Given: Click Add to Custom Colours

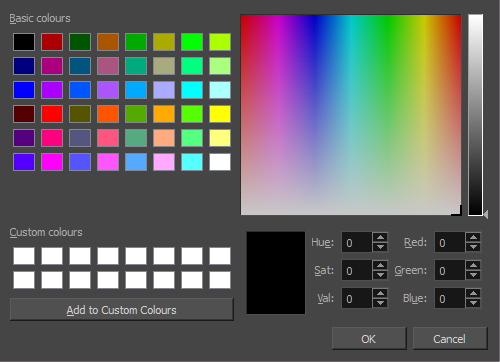Looking at the screenshot, I should 122,310.
